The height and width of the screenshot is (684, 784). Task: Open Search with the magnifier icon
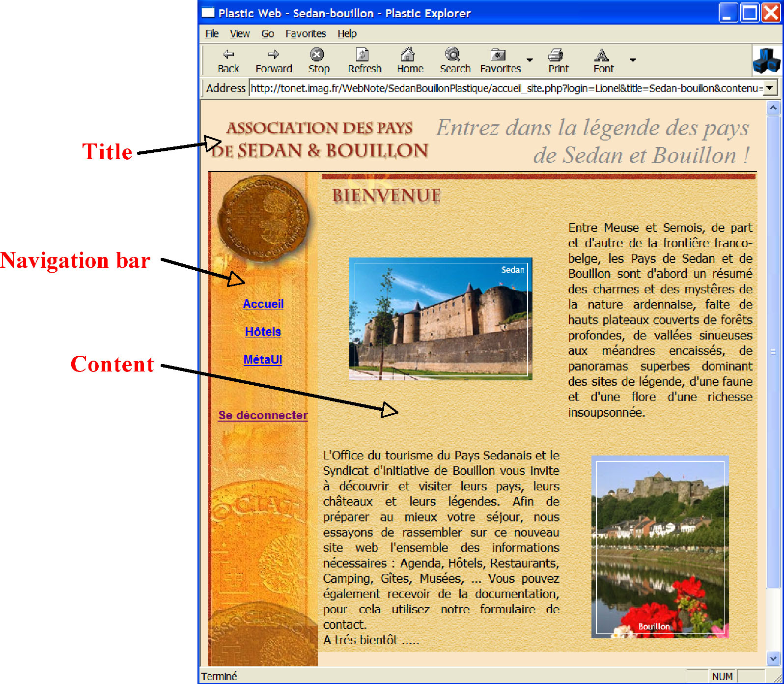coord(453,55)
